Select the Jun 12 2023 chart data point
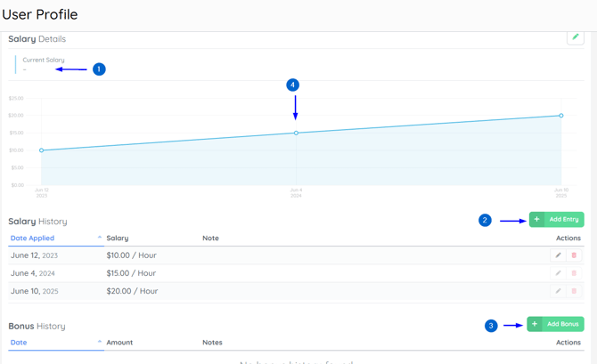 42,150
